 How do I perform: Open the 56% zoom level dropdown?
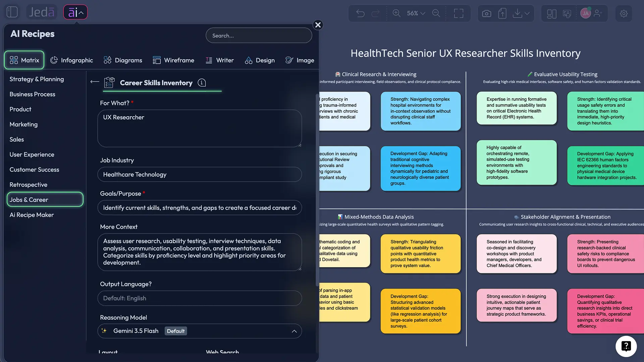tap(416, 13)
